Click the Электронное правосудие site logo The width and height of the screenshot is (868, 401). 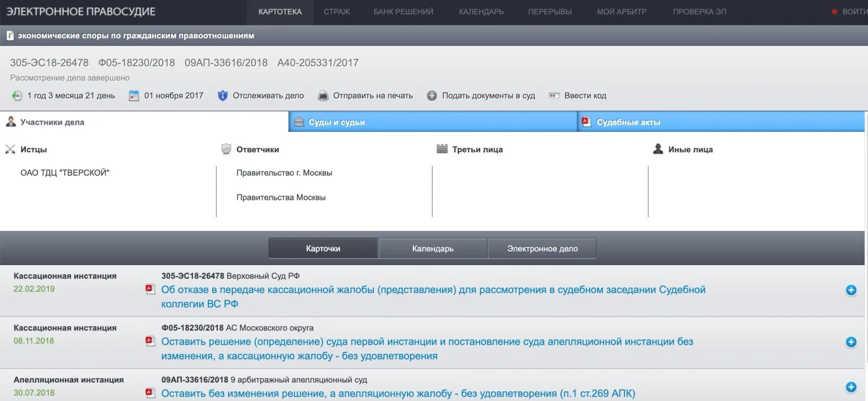click(81, 11)
